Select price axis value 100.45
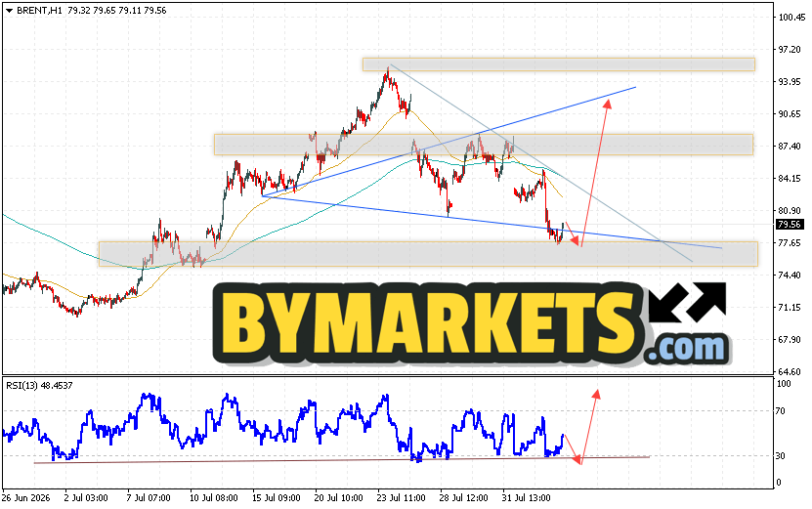 (x=791, y=17)
